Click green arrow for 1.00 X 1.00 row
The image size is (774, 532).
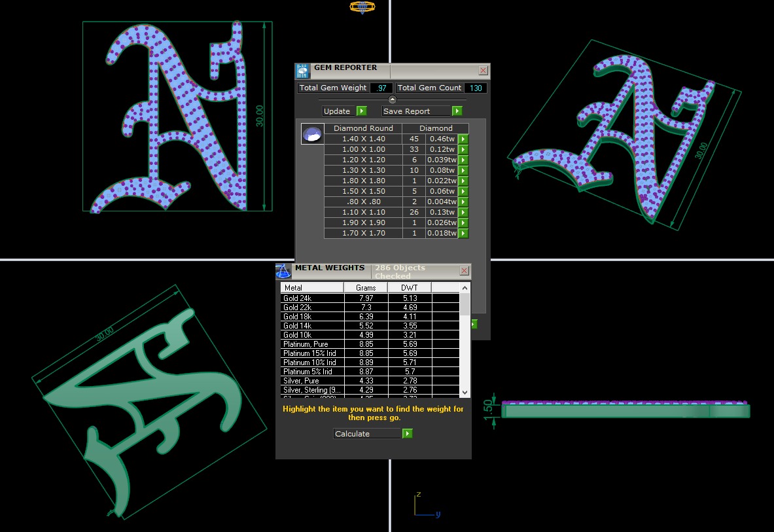tap(463, 149)
